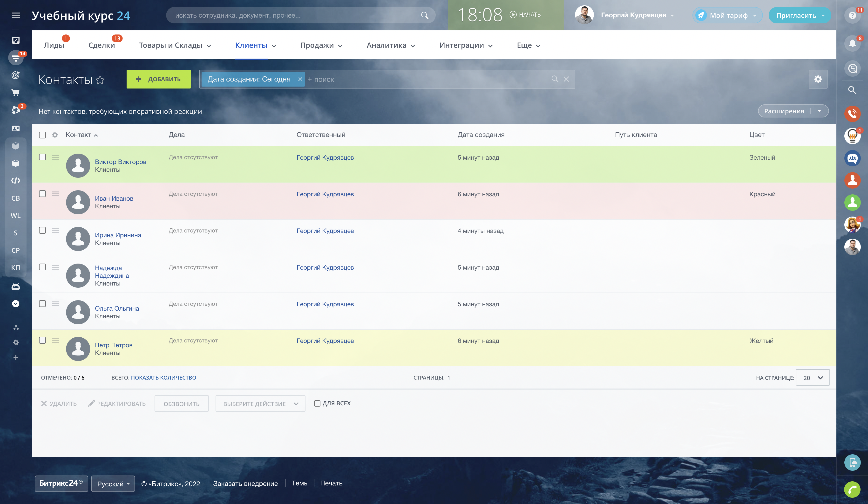The width and height of the screenshot is (868, 504).
Task: Open the hamburger main menu icon
Action: pos(16,15)
